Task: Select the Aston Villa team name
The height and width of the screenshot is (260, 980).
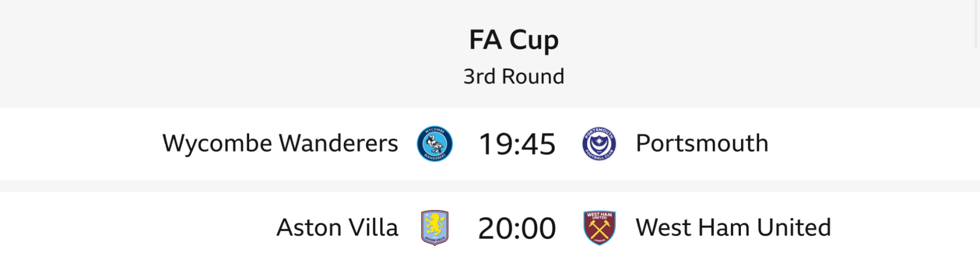Action: tap(337, 228)
